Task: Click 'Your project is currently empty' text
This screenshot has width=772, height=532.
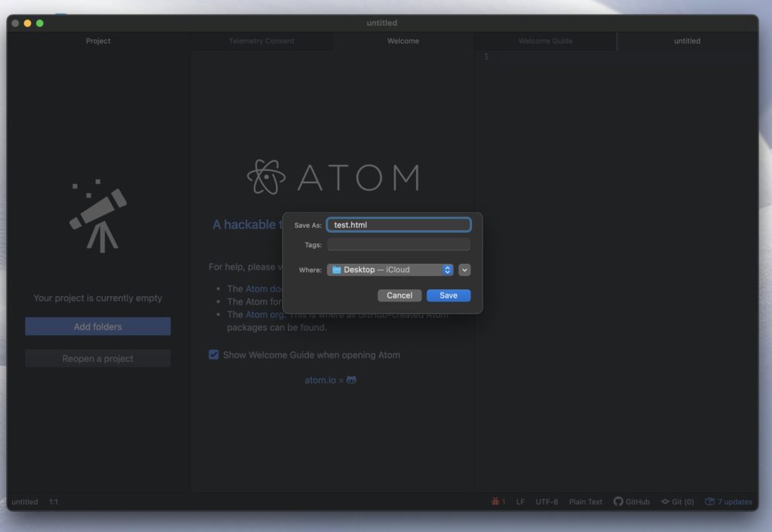Action: (97, 298)
